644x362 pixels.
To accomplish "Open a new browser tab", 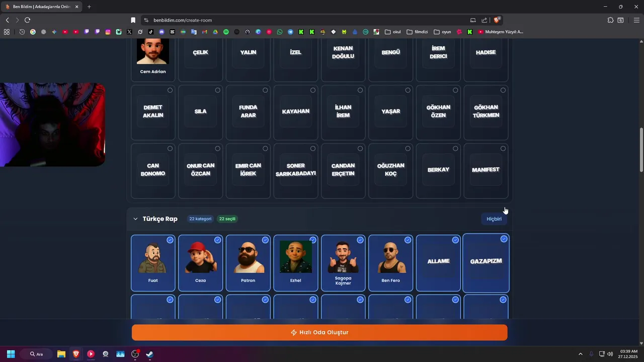I will (89, 7).
